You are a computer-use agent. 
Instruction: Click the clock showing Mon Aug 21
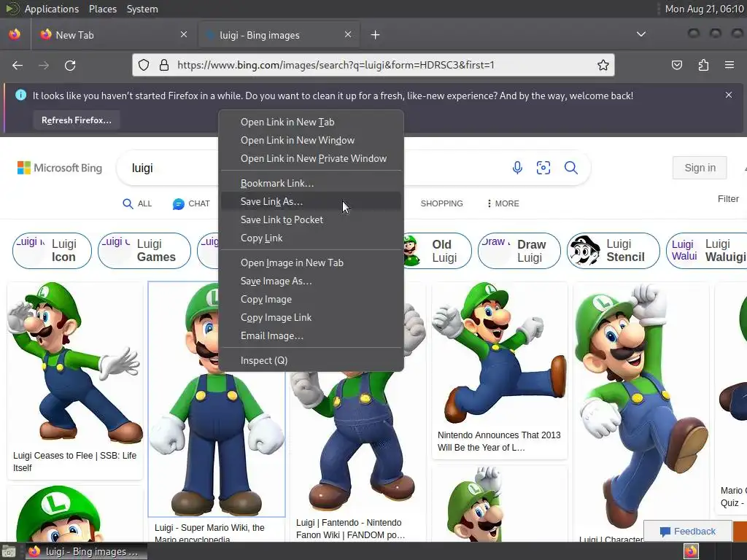pyautogui.click(x=704, y=9)
